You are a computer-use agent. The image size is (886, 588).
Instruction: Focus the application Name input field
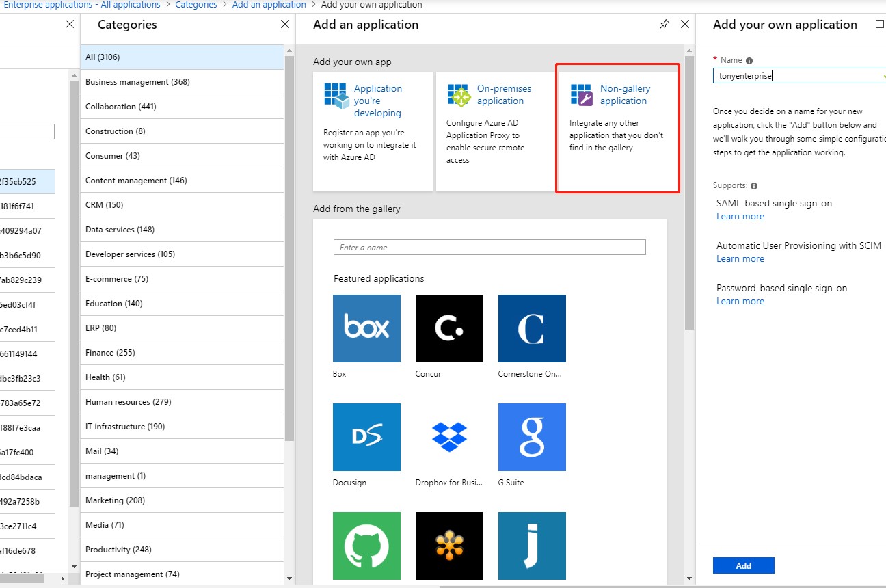click(x=799, y=76)
